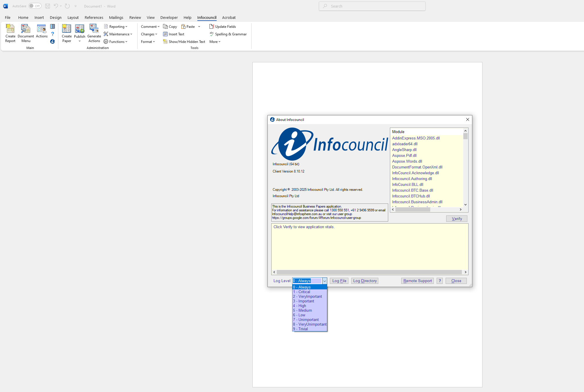Open the More dropdown in Tools group
Viewport: 584px width, 392px height.
[x=215, y=41]
